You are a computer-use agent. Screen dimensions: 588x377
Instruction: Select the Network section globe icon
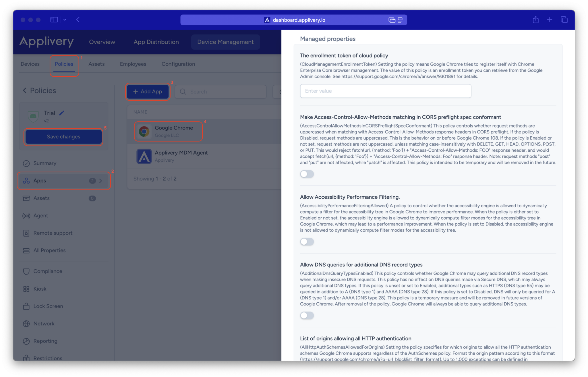click(x=26, y=324)
